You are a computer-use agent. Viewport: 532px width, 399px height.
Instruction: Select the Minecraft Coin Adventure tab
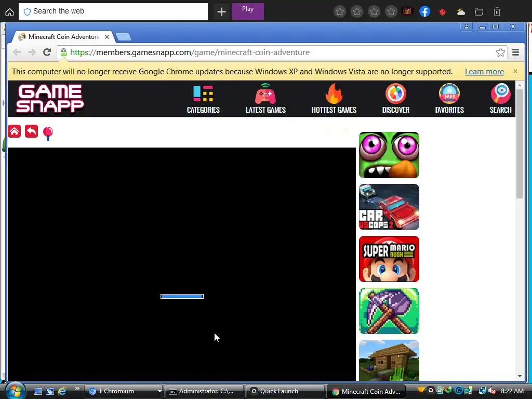tap(64, 37)
